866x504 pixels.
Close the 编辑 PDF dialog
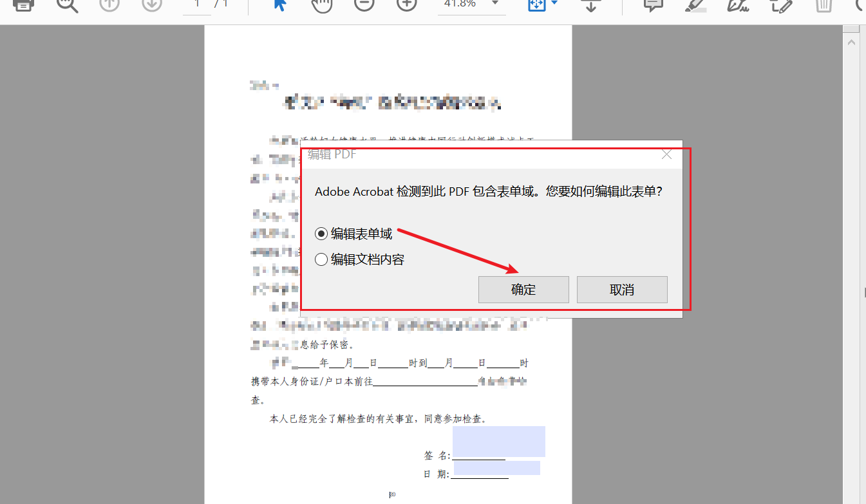666,154
